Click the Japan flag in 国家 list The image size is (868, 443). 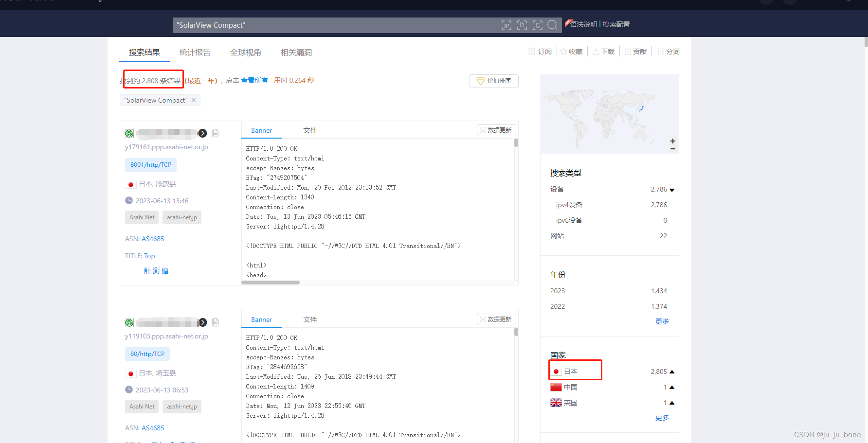pyautogui.click(x=556, y=372)
